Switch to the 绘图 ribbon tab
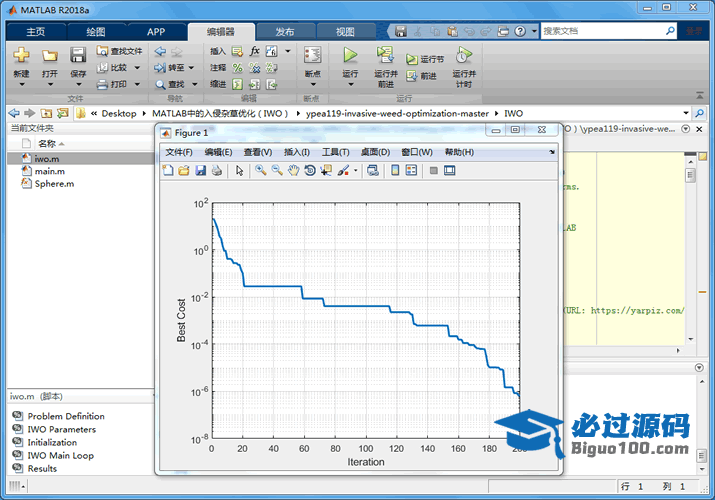 pyautogui.click(x=95, y=32)
